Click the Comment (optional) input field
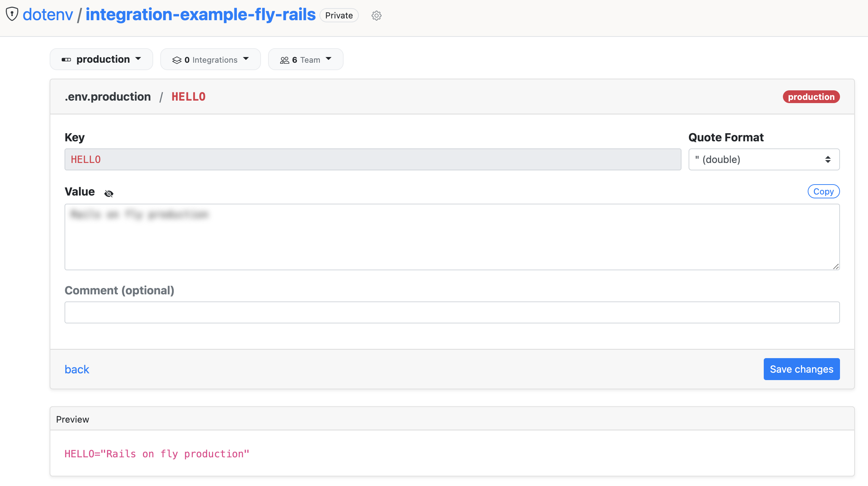Screen dimensions: 868x486 [452, 312]
